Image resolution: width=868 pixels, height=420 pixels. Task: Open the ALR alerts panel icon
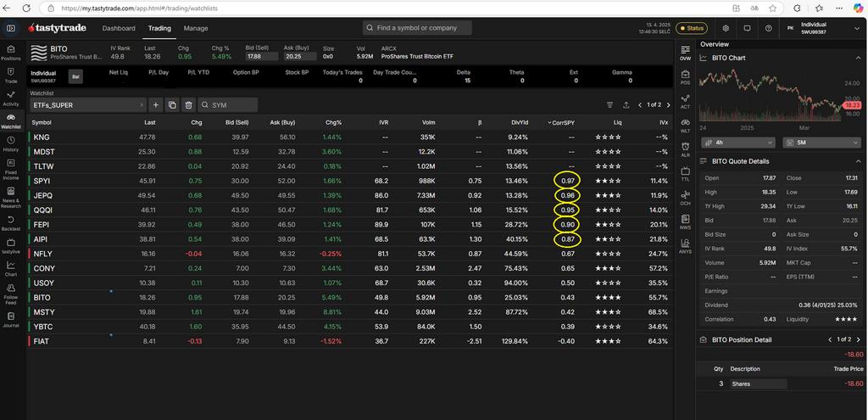[685, 148]
